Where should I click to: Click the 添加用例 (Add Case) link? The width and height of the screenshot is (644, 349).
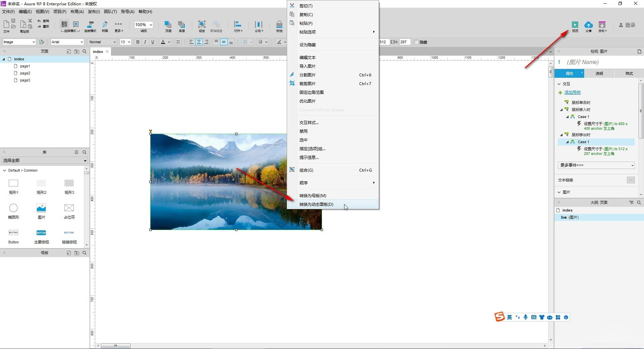[x=572, y=93]
